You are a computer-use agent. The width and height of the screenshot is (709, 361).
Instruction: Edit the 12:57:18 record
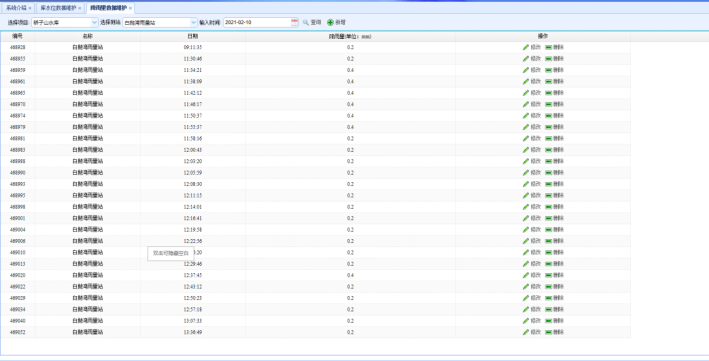(x=532, y=309)
